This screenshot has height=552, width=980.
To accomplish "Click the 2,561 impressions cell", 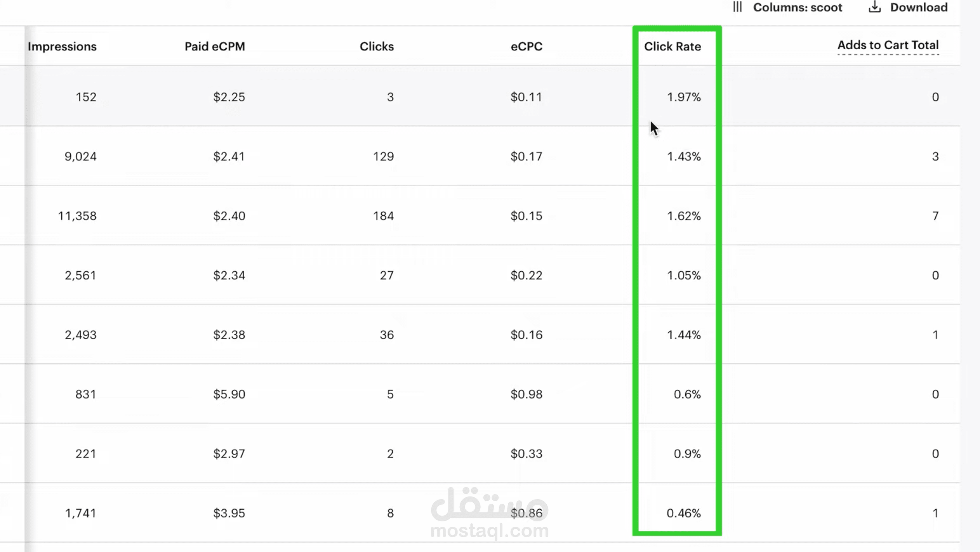I will point(80,276).
